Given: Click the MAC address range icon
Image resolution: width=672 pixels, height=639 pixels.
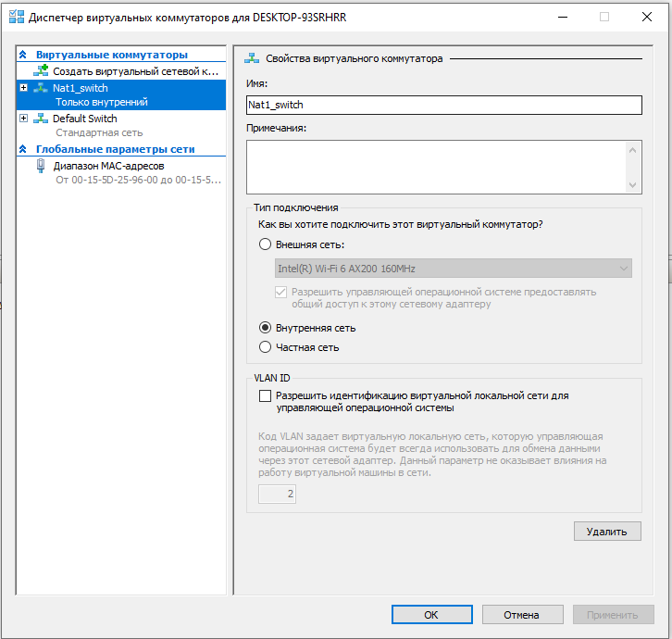Looking at the screenshot, I should 41,166.
